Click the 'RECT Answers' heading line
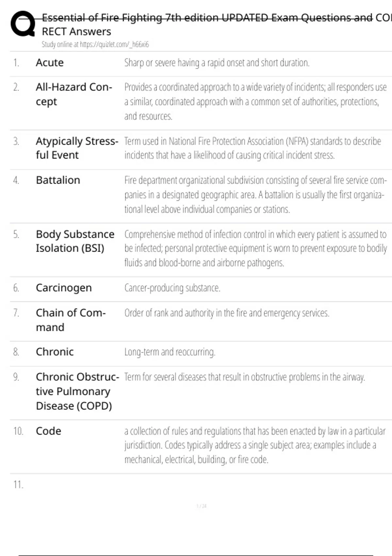The width and height of the screenshot is (392, 556). [x=76, y=32]
